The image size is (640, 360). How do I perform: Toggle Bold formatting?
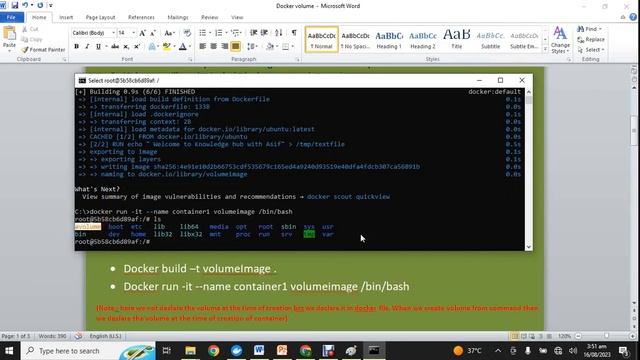pyautogui.click(x=76, y=47)
